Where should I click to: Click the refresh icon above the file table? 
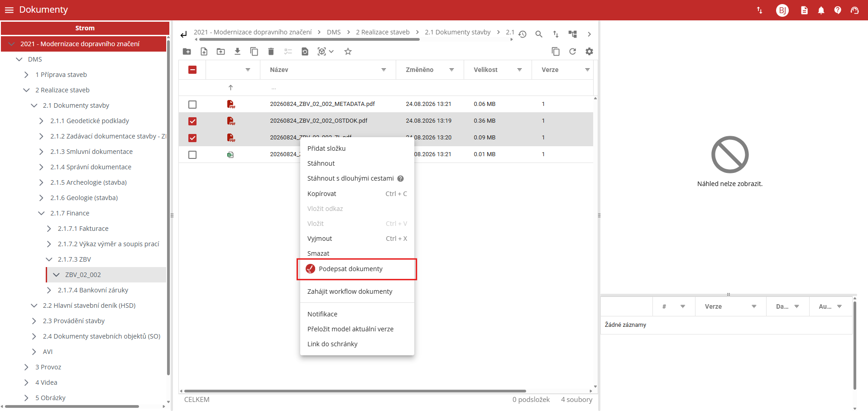572,52
